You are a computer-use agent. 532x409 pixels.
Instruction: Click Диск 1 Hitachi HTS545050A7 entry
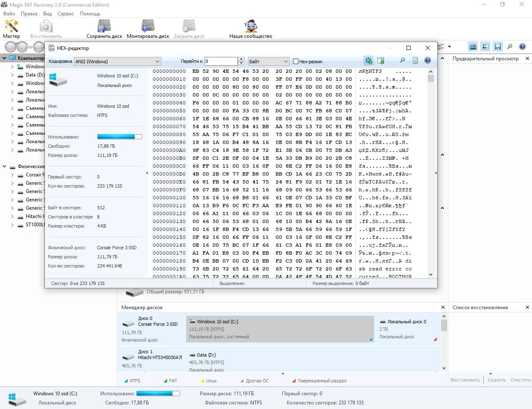(151, 360)
